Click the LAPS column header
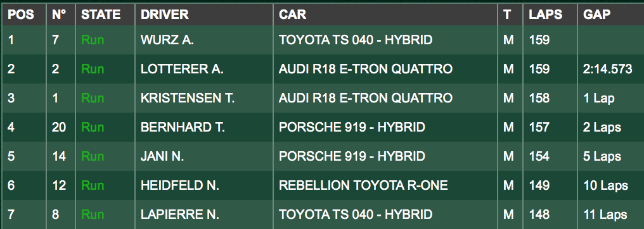This screenshot has height=229, width=644. [545, 15]
